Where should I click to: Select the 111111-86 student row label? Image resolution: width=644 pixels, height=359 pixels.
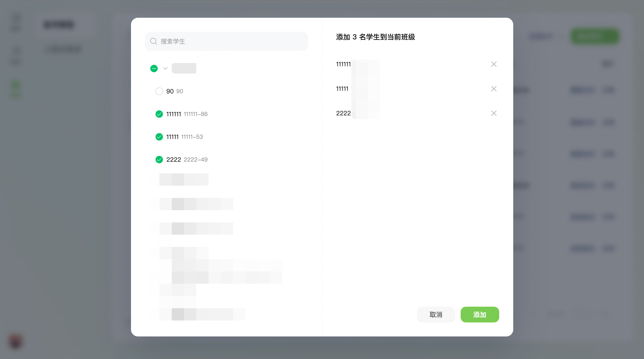point(195,114)
